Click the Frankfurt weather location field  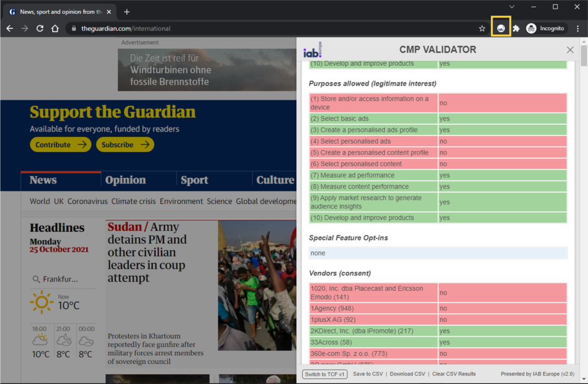60,279
